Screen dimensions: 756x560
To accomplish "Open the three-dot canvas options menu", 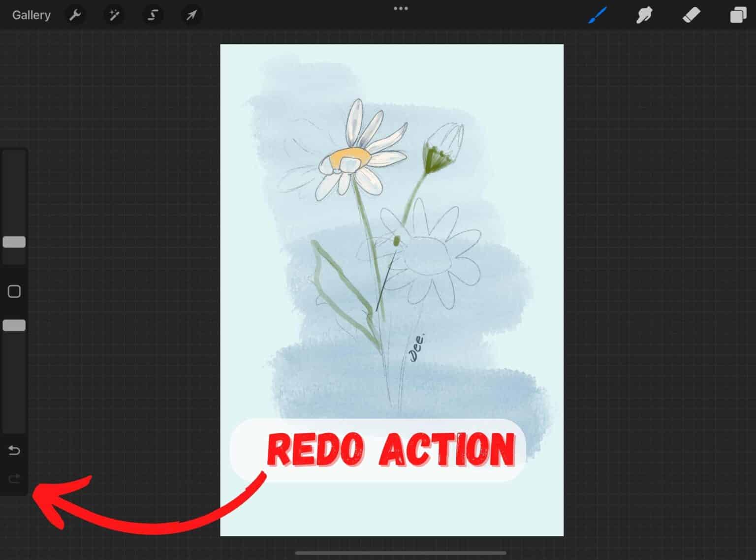I will pyautogui.click(x=401, y=8).
